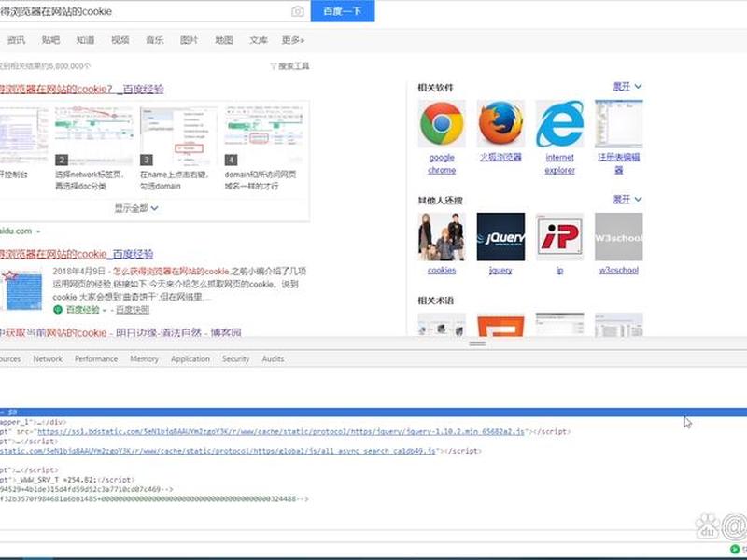Open the 火狐浏览器 text link
Image resolution: width=747 pixels, height=560 pixels.
(x=500, y=157)
